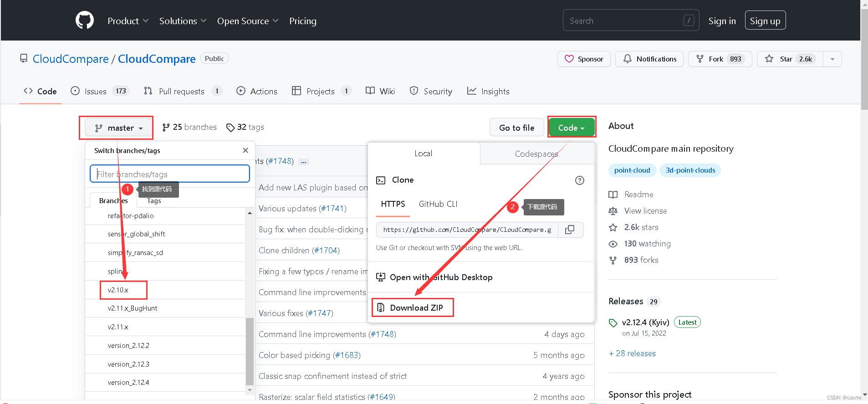
Task: Select the GitHub CLI clone tab
Action: tap(438, 204)
